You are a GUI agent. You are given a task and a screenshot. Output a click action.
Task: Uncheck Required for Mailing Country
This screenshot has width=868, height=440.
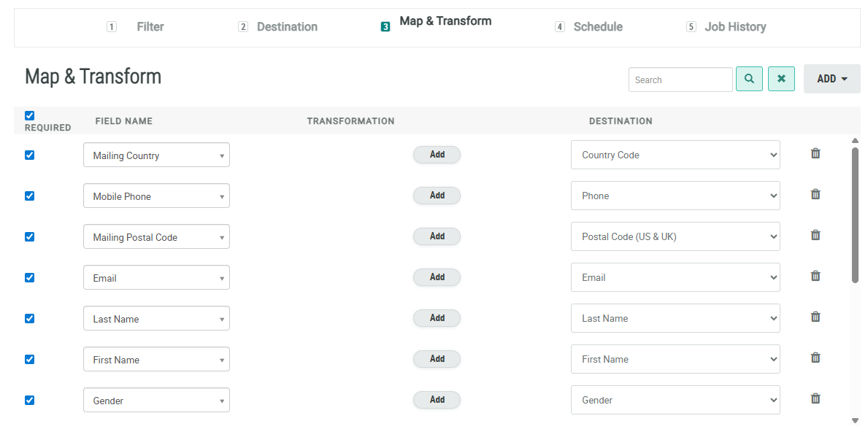pos(30,155)
